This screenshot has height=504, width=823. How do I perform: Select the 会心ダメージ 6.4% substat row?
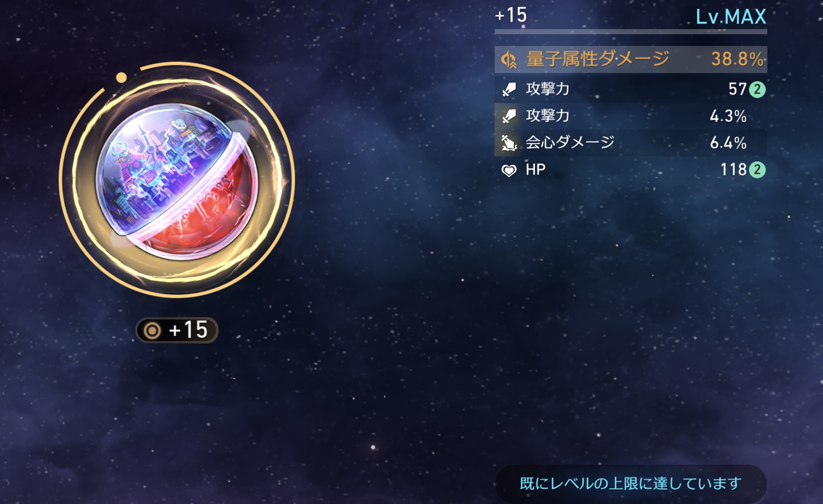coord(631,143)
